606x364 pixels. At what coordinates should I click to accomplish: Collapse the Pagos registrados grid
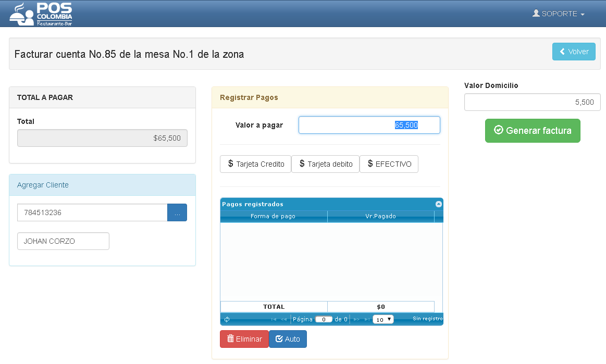(x=439, y=204)
